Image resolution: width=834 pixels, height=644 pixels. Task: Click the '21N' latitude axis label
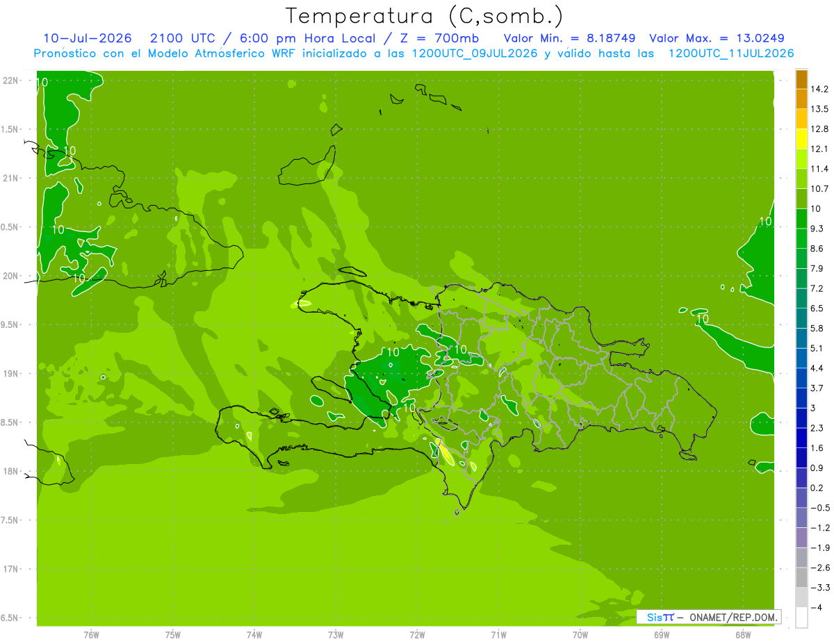[x=10, y=178]
